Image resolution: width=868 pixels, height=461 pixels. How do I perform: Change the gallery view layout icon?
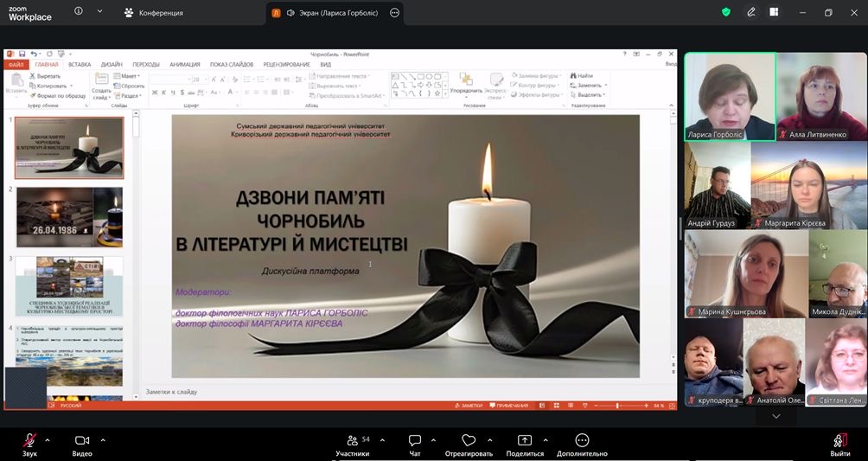[775, 12]
